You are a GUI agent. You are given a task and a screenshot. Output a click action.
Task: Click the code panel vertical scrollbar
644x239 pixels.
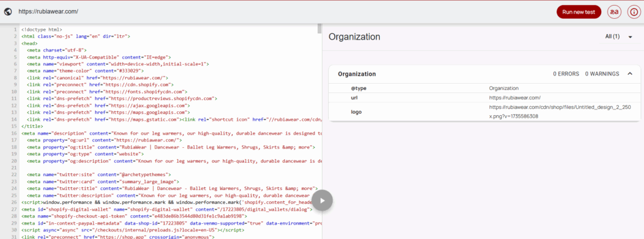click(319, 29)
